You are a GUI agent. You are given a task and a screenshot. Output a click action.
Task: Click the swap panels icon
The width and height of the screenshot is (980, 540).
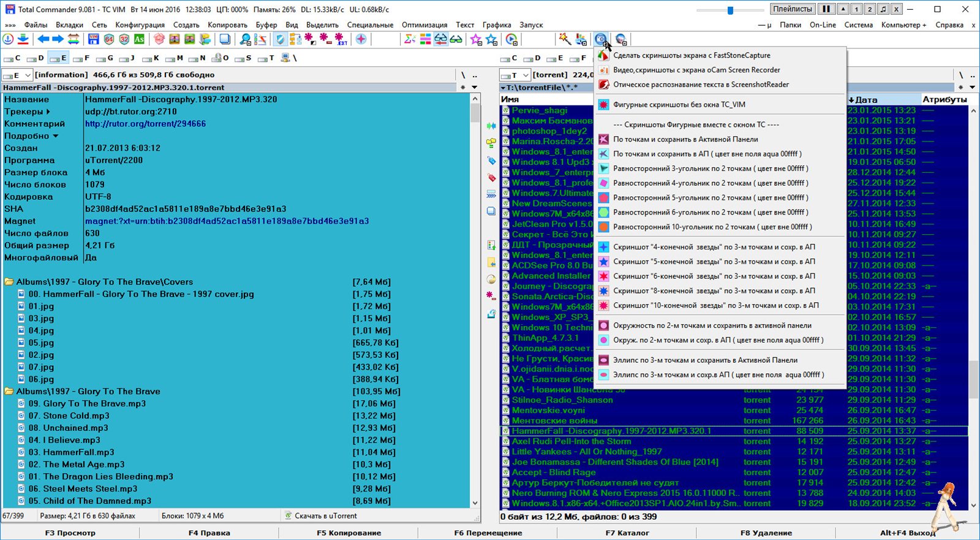click(73, 39)
